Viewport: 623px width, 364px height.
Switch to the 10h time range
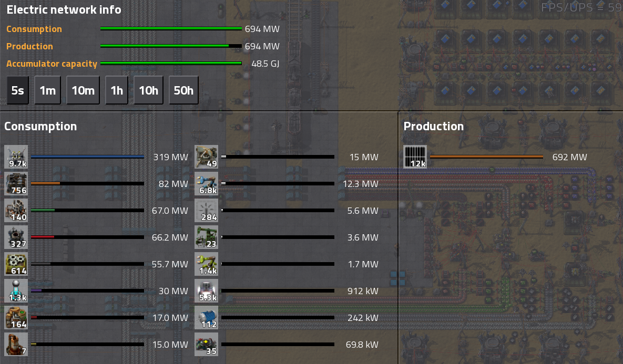149,90
